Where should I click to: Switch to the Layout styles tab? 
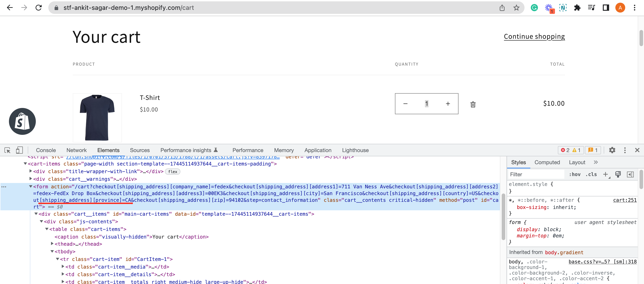point(577,162)
